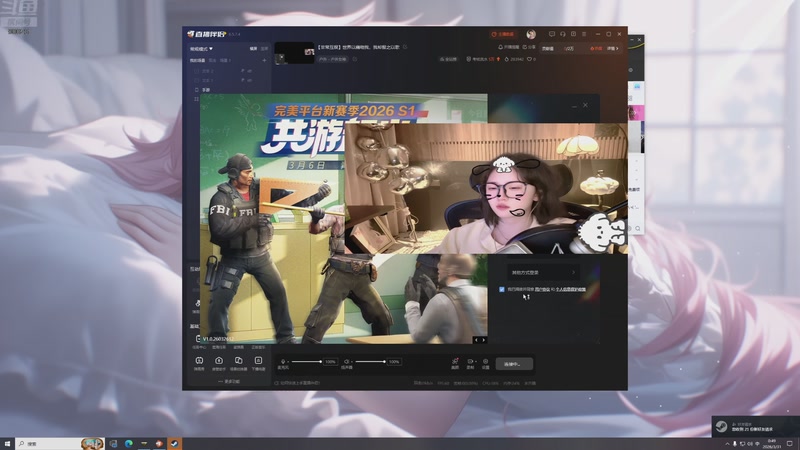Open the other login methods row
The image size is (800, 450).
(x=543, y=272)
